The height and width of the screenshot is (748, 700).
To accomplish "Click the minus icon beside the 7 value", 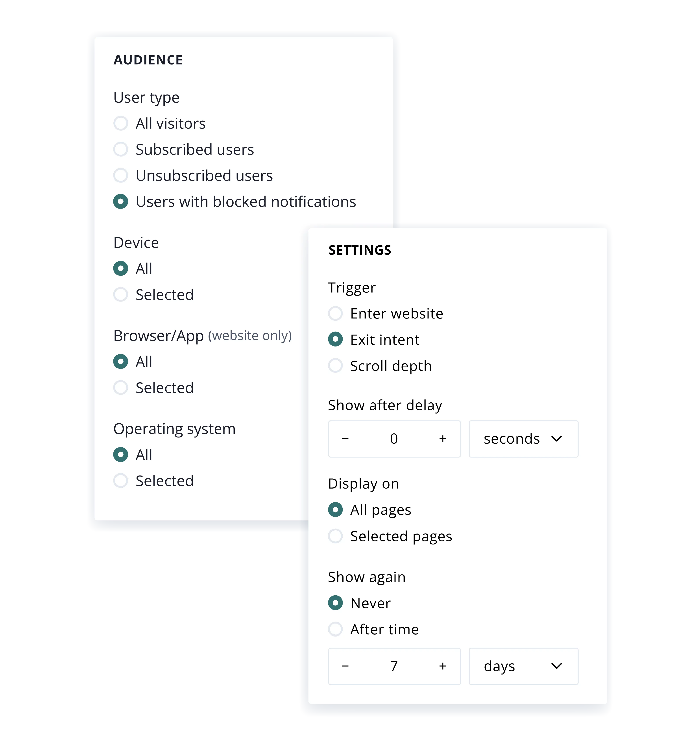I will pyautogui.click(x=345, y=666).
